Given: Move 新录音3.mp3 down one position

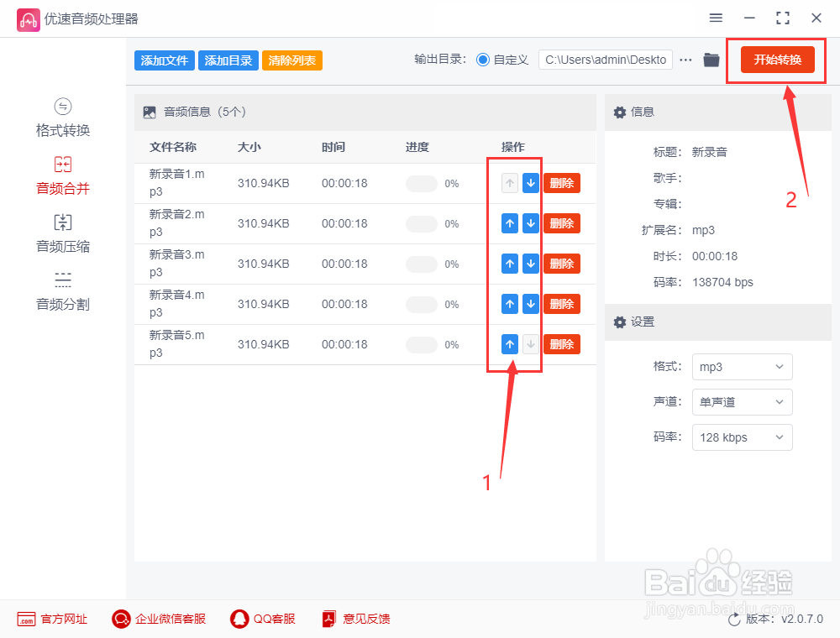Looking at the screenshot, I should [x=530, y=264].
